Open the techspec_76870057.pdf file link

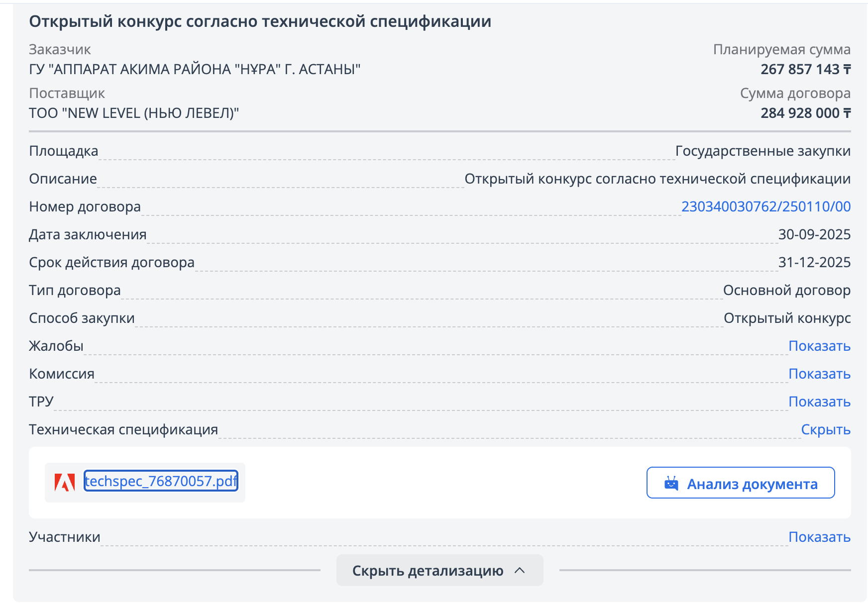coord(161,481)
